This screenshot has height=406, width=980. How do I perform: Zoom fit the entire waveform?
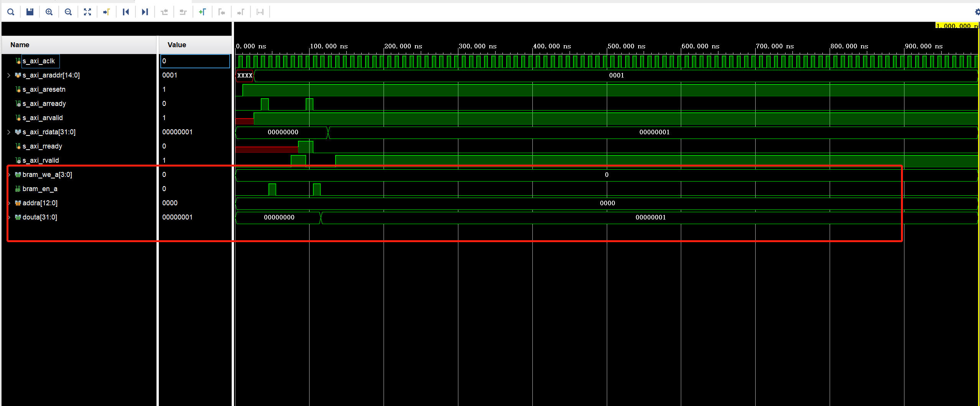click(x=87, y=12)
